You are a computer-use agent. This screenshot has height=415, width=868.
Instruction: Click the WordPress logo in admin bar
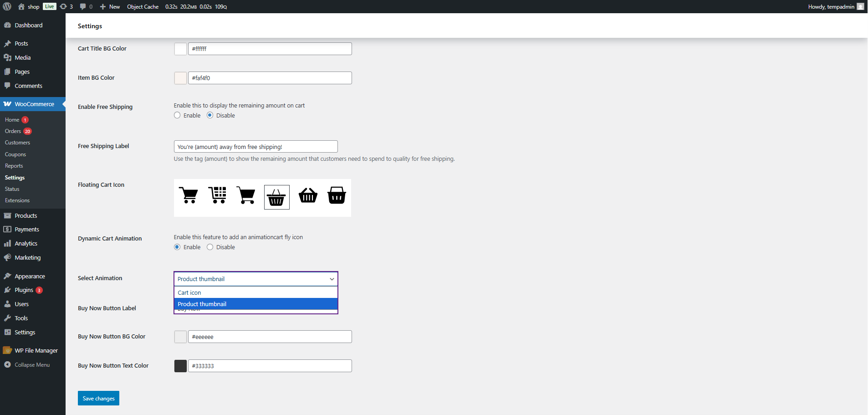[7, 6]
